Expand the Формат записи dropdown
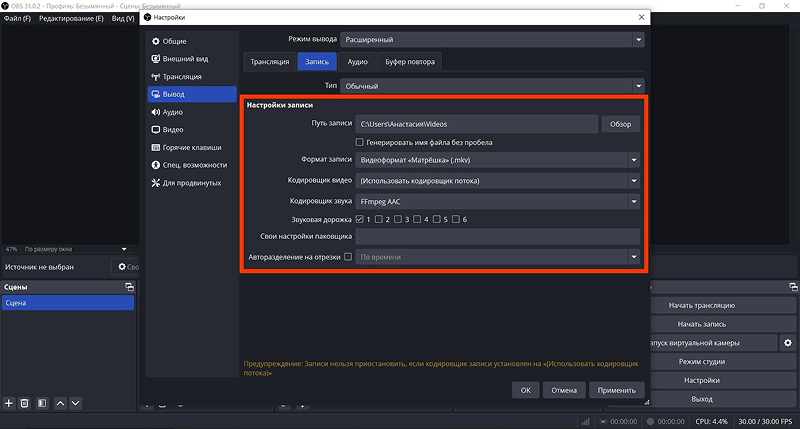This screenshot has width=800, height=429. 497,160
